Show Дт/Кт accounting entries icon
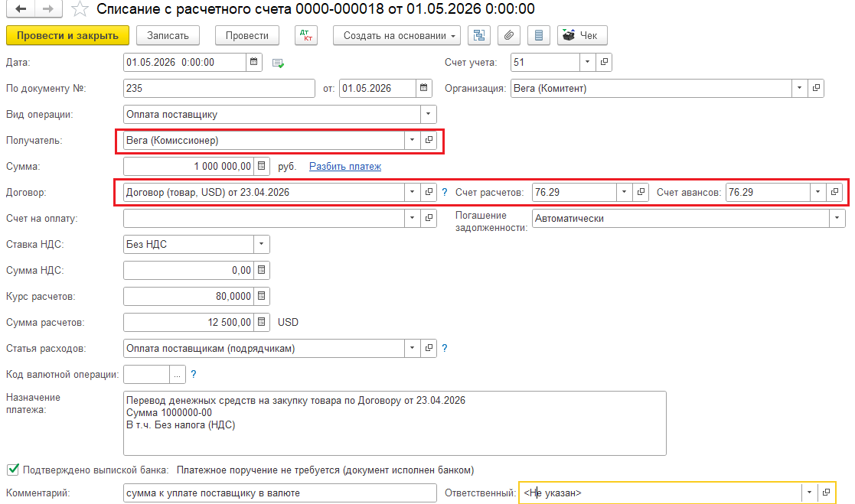Viewport: 855px width, 504px height. point(306,35)
